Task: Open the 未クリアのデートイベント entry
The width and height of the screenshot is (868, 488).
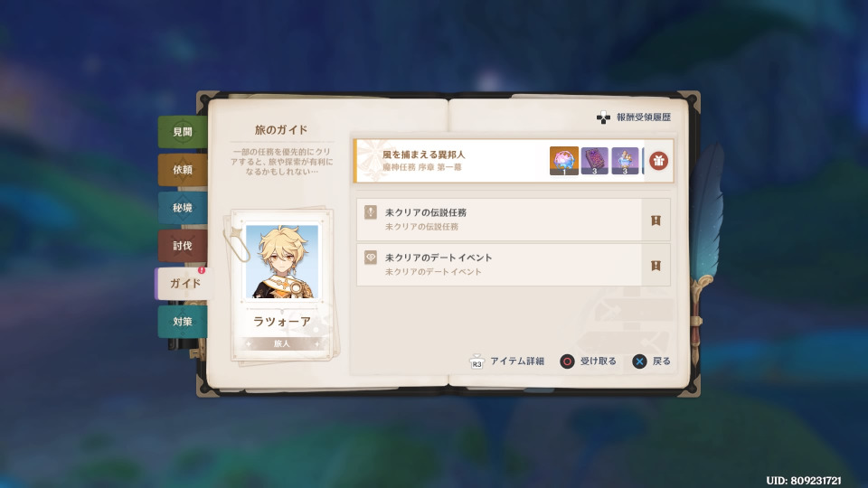Action: coord(514,265)
